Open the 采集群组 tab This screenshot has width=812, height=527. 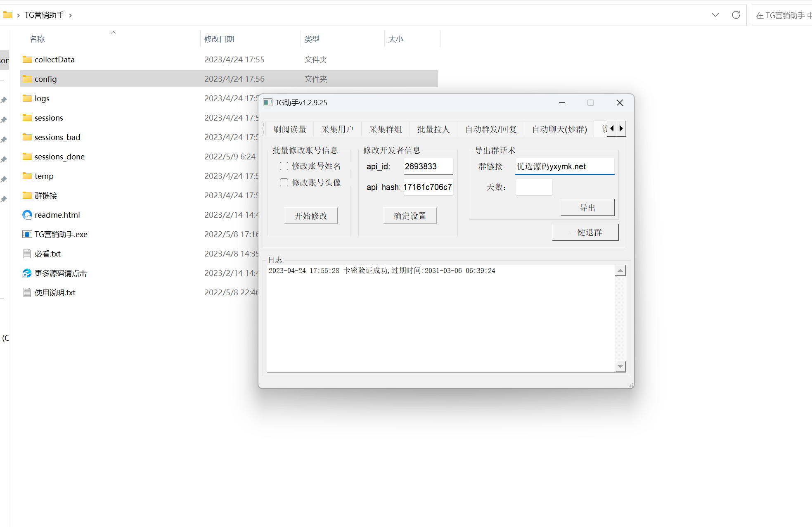(x=386, y=129)
